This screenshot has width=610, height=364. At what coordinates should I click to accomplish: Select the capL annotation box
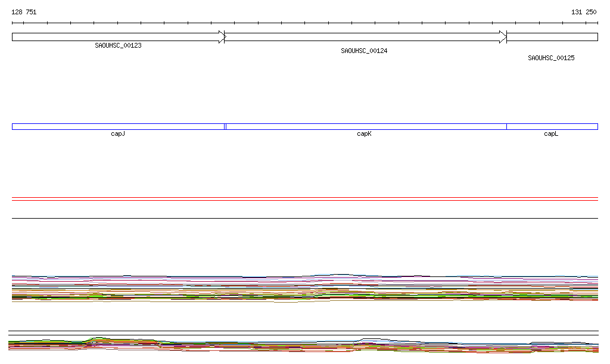552,126
